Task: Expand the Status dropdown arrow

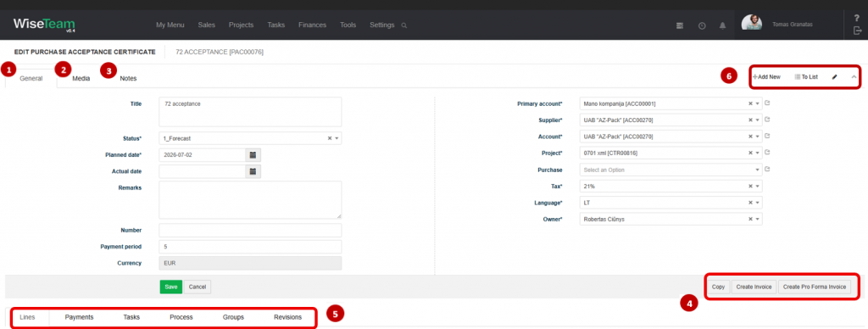Action: [337, 138]
